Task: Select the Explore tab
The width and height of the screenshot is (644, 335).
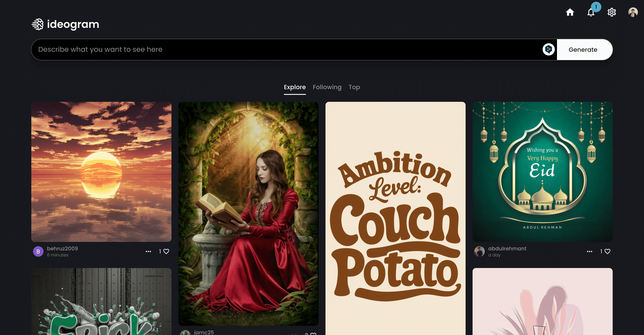Action: [x=295, y=87]
